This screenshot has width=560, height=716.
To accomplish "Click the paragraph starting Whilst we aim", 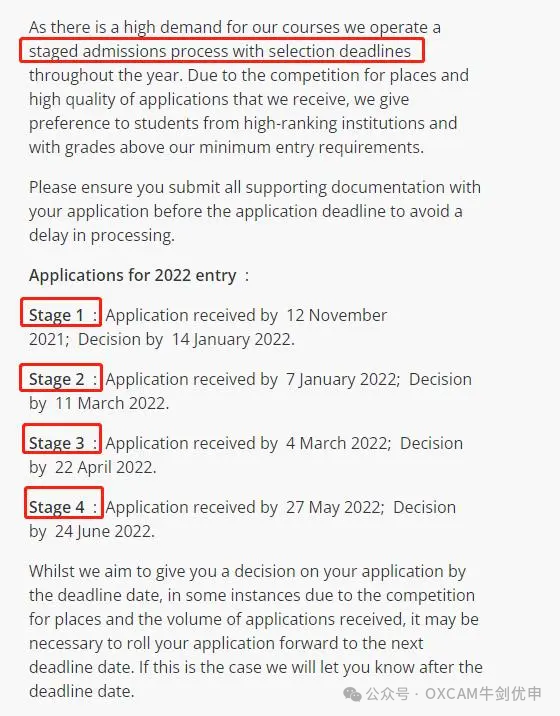I will (255, 631).
